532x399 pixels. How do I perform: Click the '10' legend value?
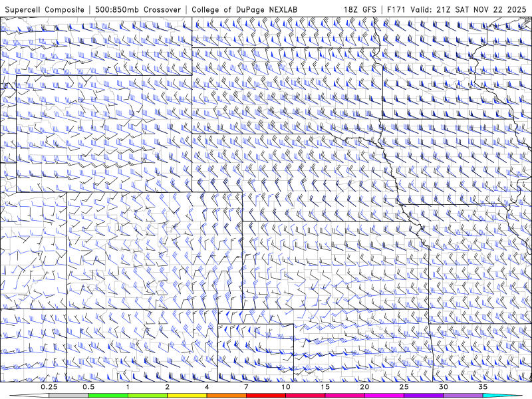[286, 387]
